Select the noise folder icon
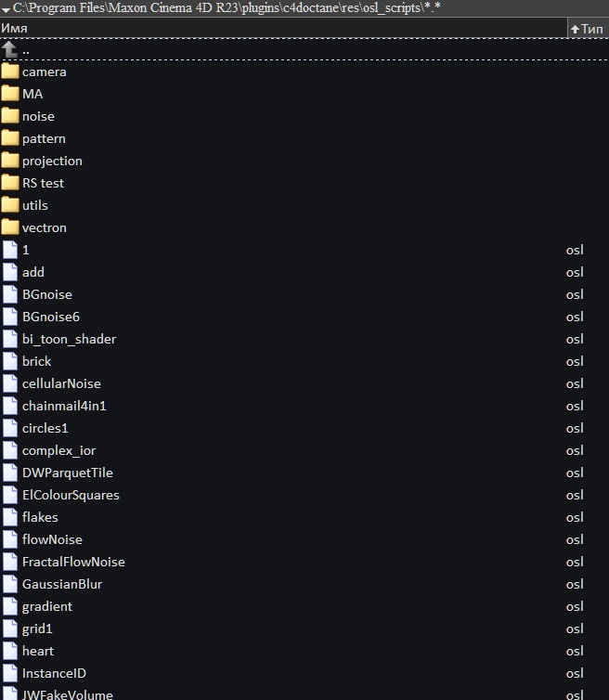Image resolution: width=609 pixels, height=700 pixels. coord(10,116)
